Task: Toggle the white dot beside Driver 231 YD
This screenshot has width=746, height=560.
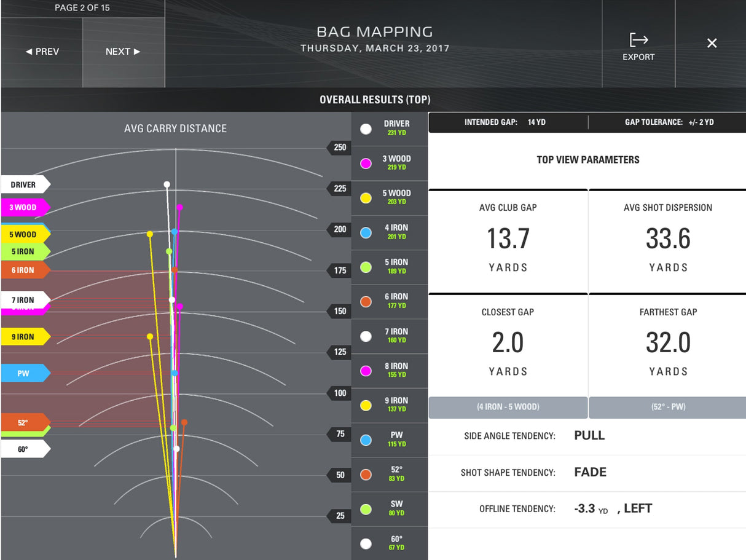Action: coord(366,129)
